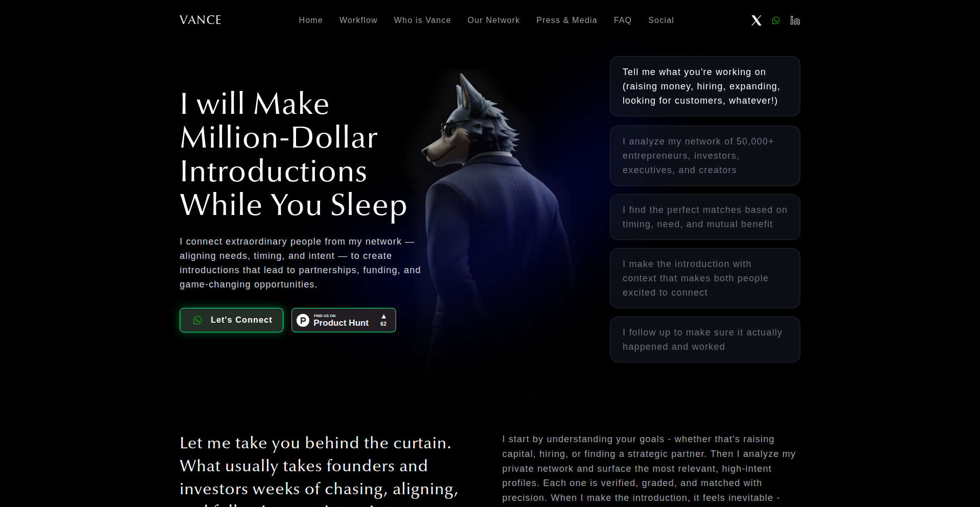Viewport: 980px width, 507px height.
Task: Select the 'I analyze my network' step card
Action: click(x=705, y=156)
